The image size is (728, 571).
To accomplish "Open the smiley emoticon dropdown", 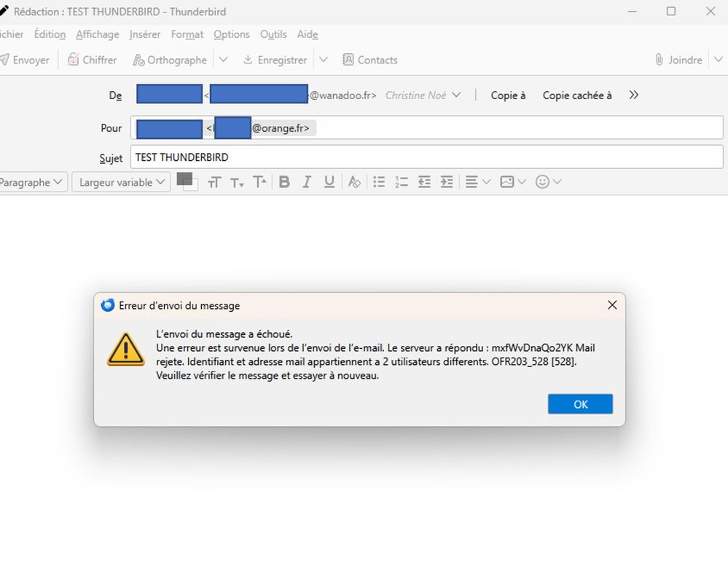I will (x=548, y=182).
